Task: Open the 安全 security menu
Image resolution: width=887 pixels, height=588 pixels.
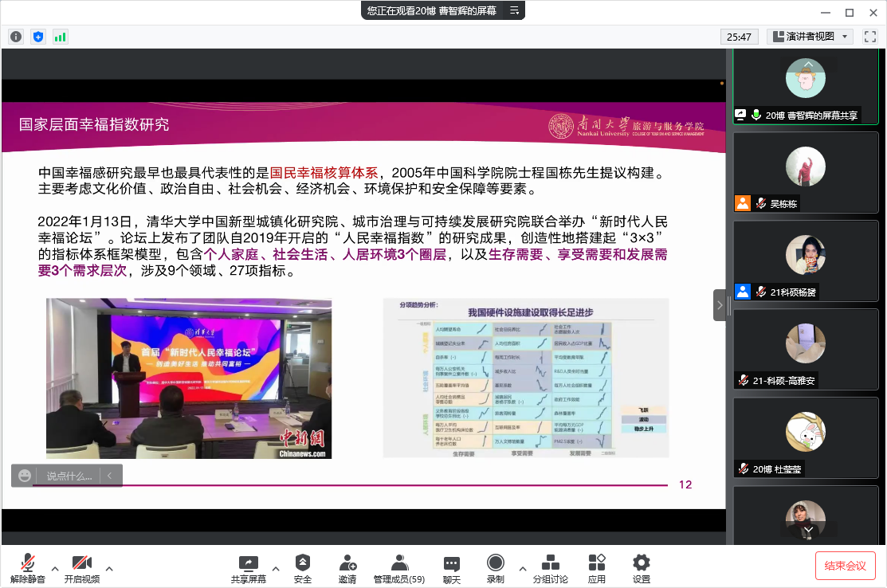Action: (x=303, y=569)
